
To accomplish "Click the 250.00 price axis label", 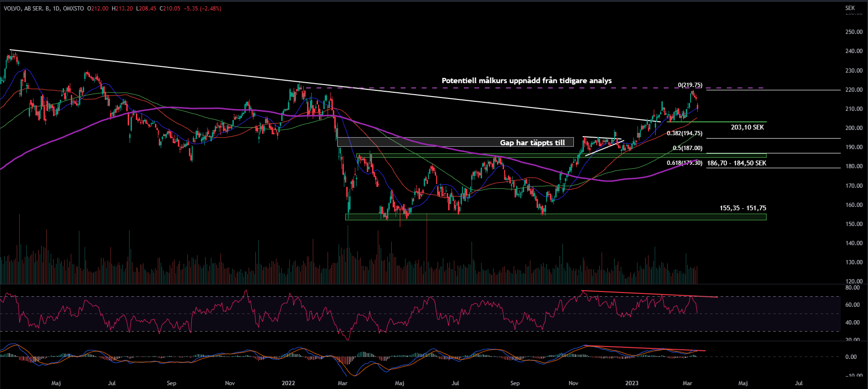I will pyautogui.click(x=854, y=32).
